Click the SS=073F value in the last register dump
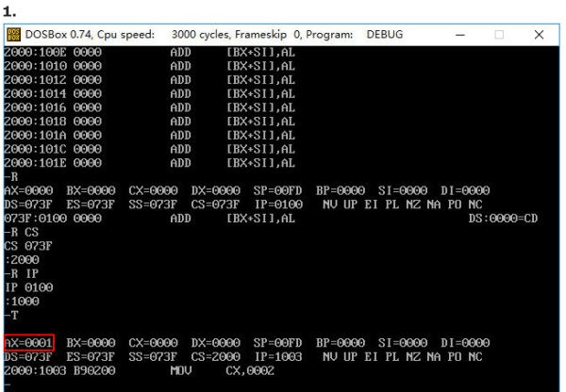 [153, 356]
